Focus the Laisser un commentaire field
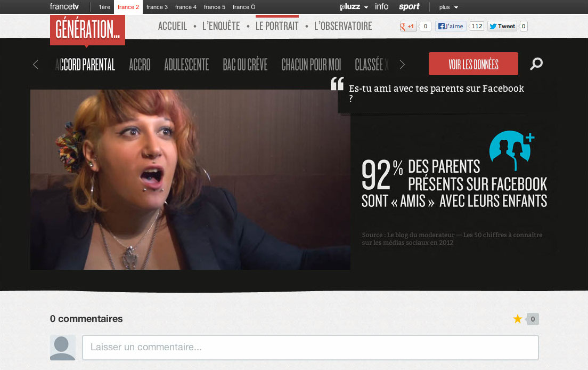This screenshot has height=370, width=588. click(x=311, y=348)
